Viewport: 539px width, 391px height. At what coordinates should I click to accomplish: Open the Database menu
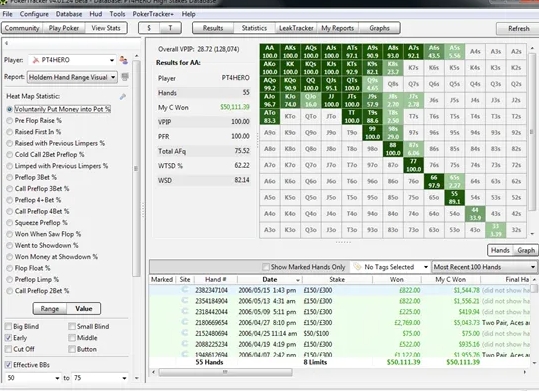coord(69,14)
